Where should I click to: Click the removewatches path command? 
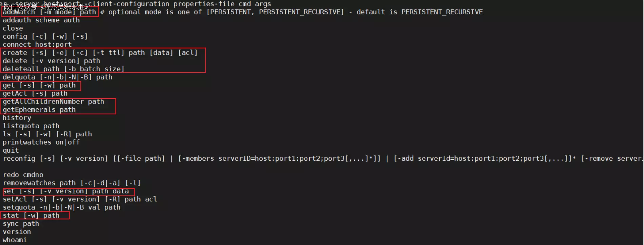tap(72, 183)
